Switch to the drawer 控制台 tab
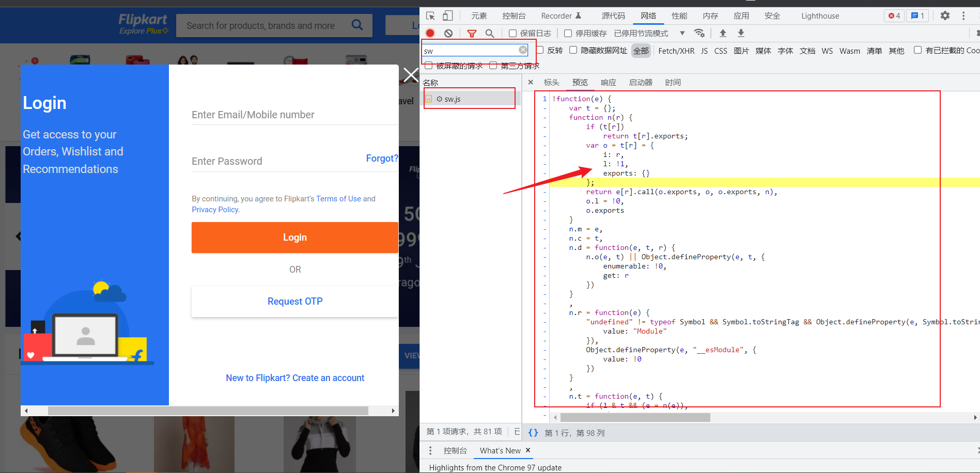 point(455,451)
